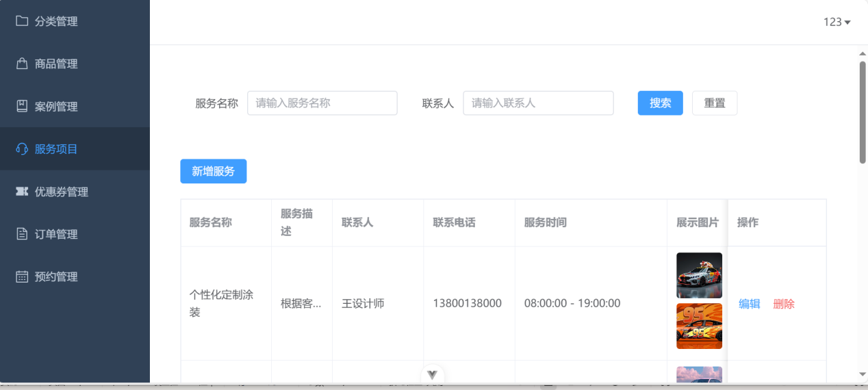
Task: Select 案例管理 from sidebar
Action: click(75, 106)
